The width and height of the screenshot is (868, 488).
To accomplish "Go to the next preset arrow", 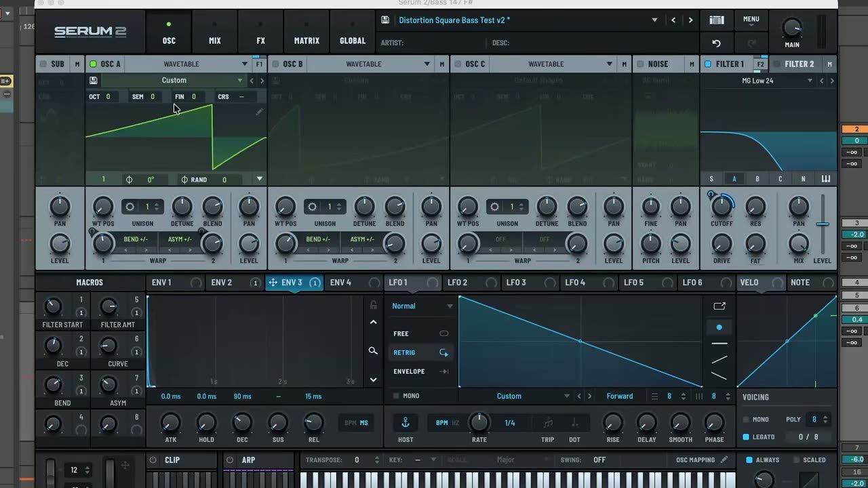I will 690,20.
